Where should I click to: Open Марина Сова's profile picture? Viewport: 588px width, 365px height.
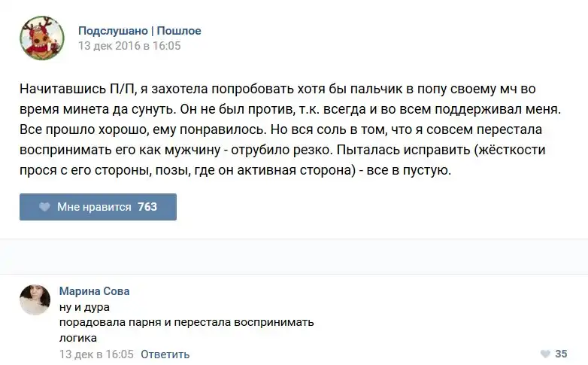tap(35, 300)
